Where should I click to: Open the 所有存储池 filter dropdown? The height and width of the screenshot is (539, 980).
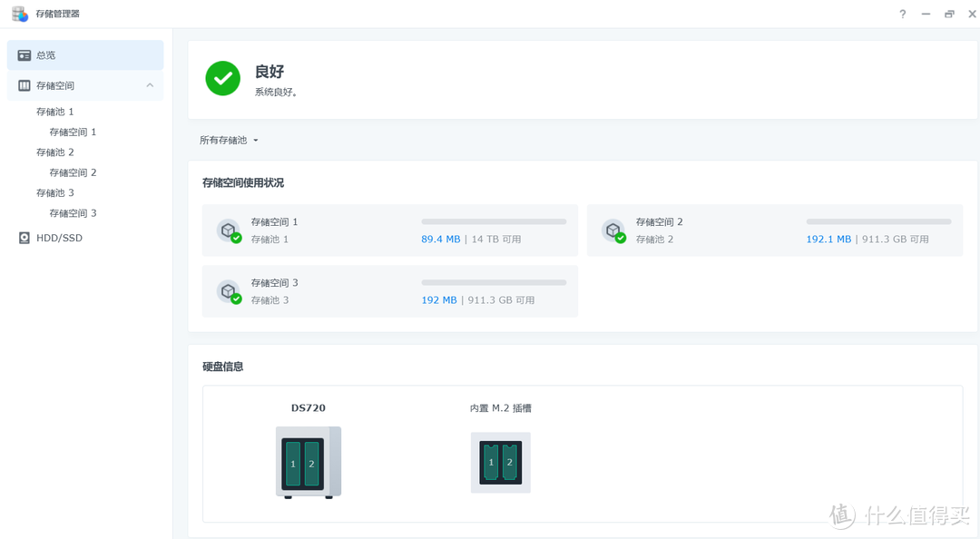tap(228, 140)
